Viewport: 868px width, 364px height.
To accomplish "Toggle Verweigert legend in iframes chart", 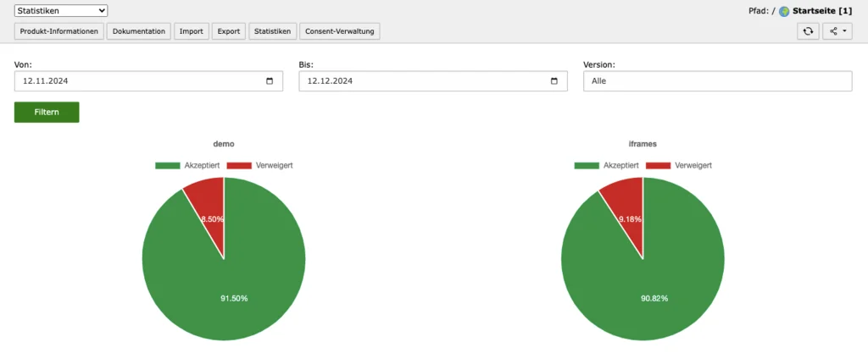I will click(679, 165).
